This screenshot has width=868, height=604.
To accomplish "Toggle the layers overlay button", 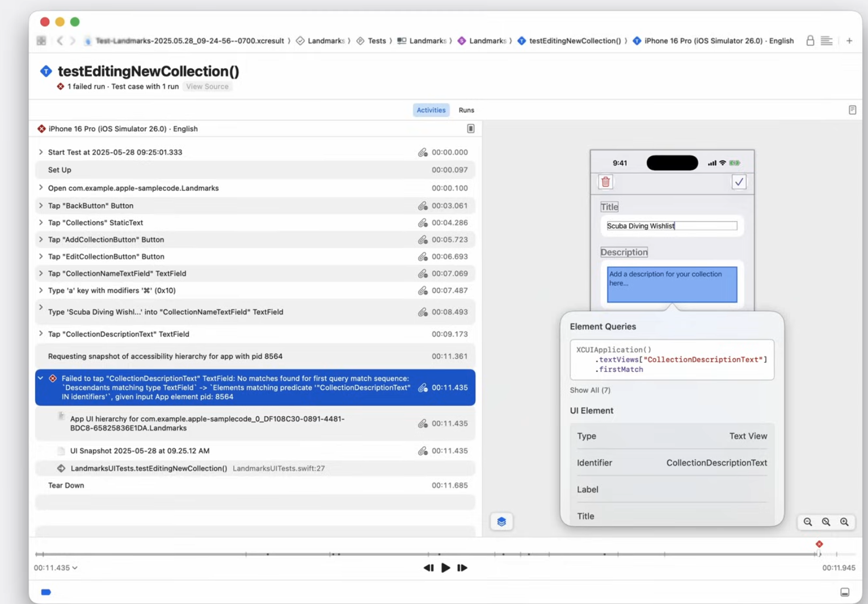I will pyautogui.click(x=502, y=522).
